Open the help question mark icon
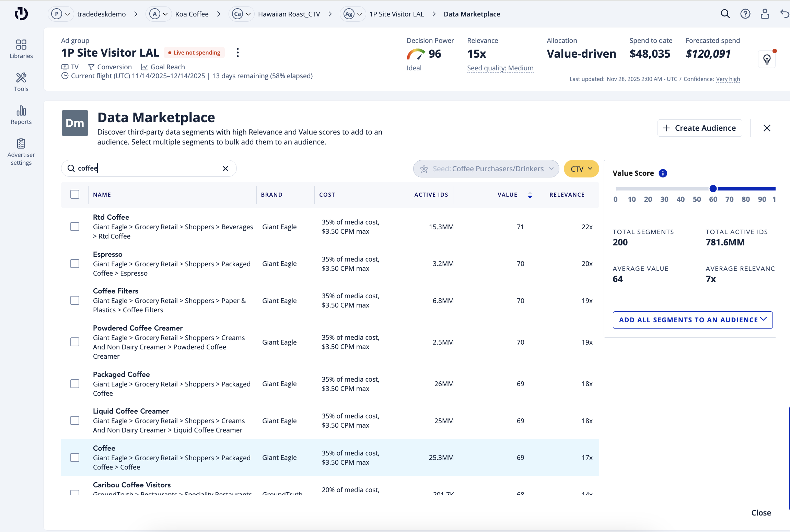This screenshot has height=532, width=790. click(745, 14)
